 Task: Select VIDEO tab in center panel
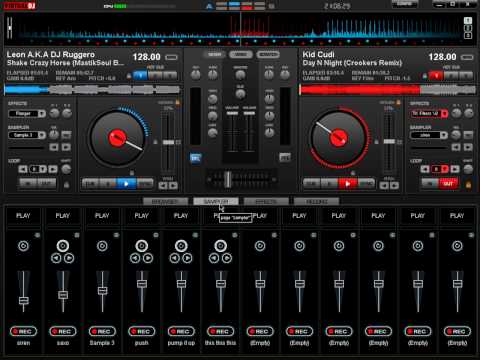[241, 54]
